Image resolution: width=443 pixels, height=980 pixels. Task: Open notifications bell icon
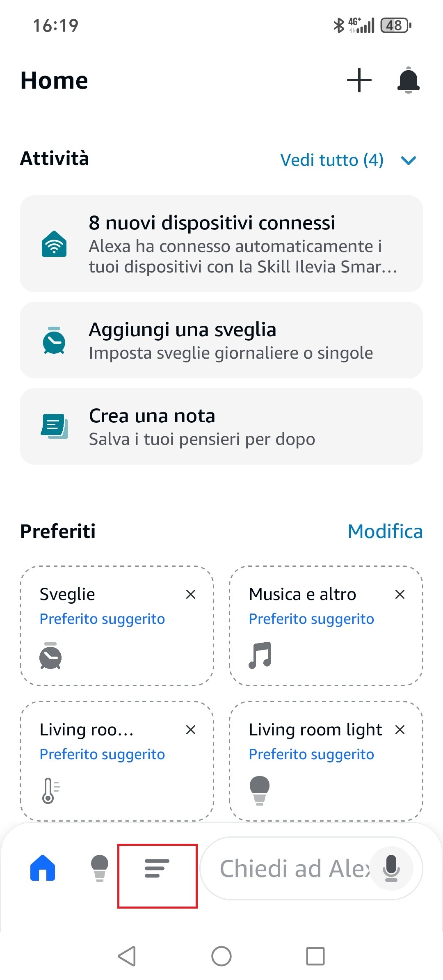(x=408, y=80)
